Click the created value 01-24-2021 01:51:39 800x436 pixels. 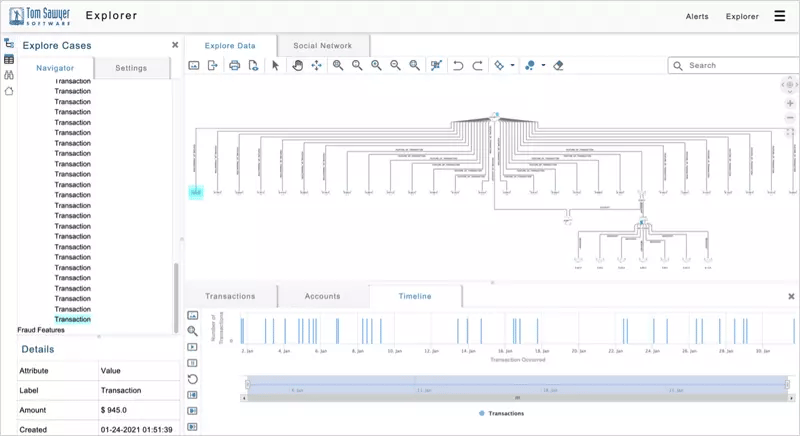tap(137, 430)
